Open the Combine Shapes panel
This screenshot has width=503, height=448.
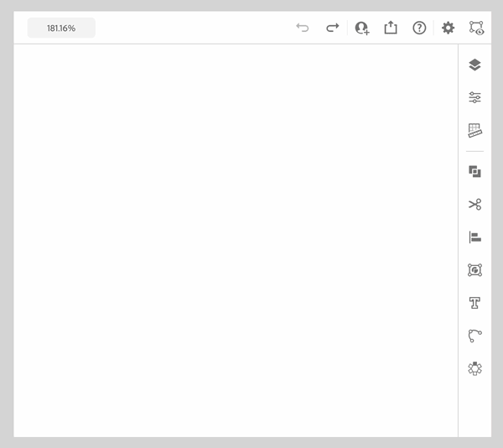(x=474, y=171)
